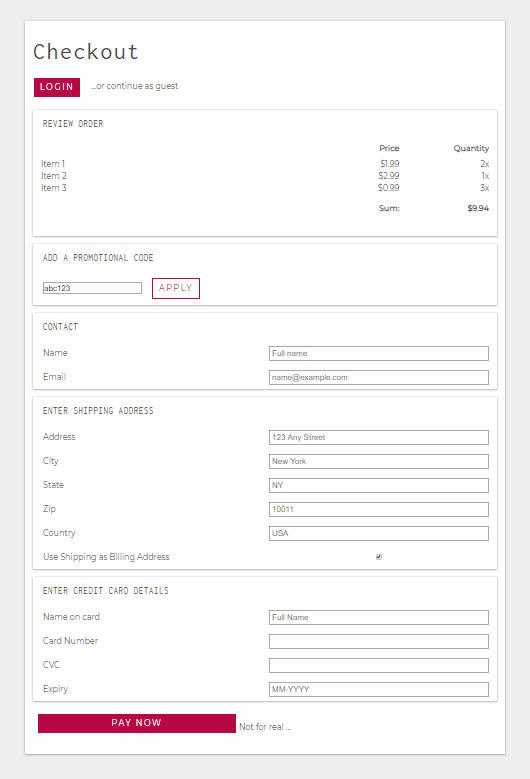Select the Zip field showing 10011

pos(379,509)
